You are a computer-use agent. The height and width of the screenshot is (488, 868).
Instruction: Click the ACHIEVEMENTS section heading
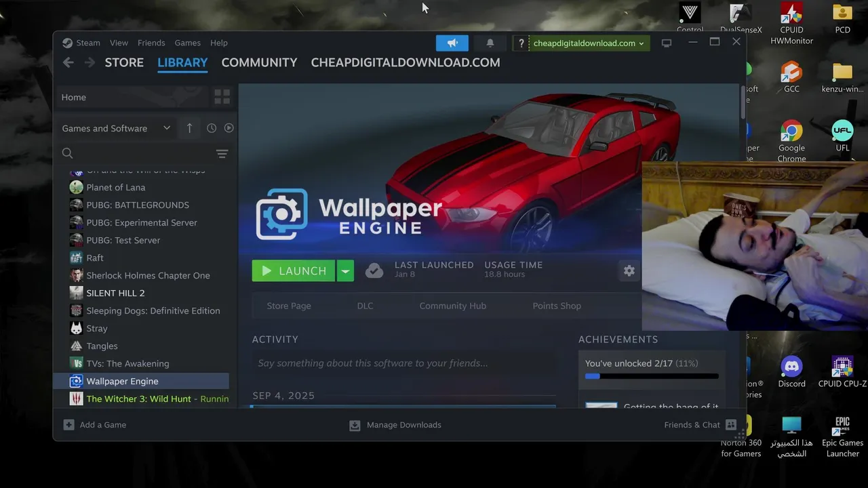point(618,339)
